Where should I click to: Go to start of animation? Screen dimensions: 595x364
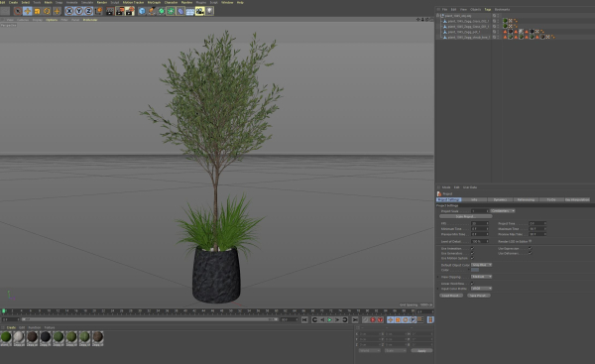point(304,320)
